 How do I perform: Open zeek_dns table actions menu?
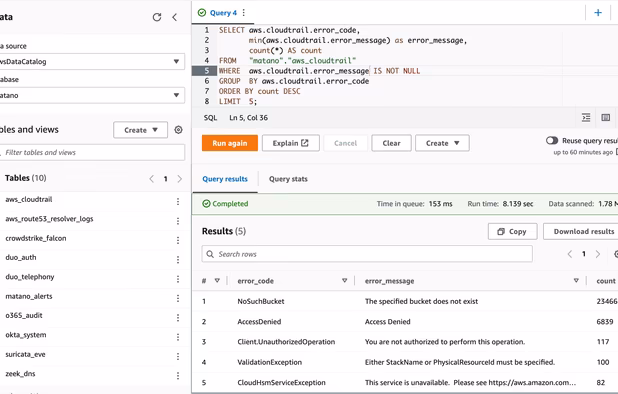pos(178,375)
